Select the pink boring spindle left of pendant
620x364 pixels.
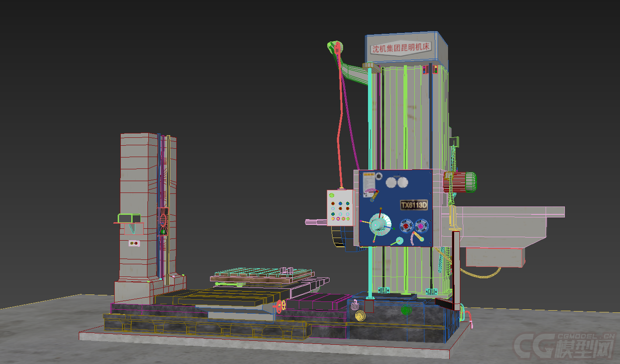316,223
